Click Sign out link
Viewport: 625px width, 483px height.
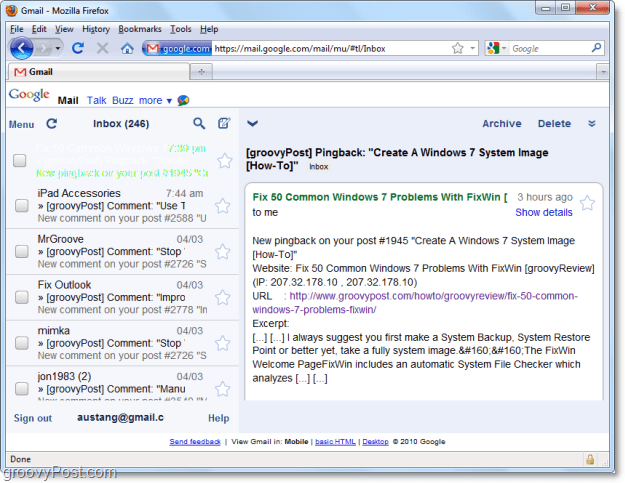pyautogui.click(x=33, y=418)
